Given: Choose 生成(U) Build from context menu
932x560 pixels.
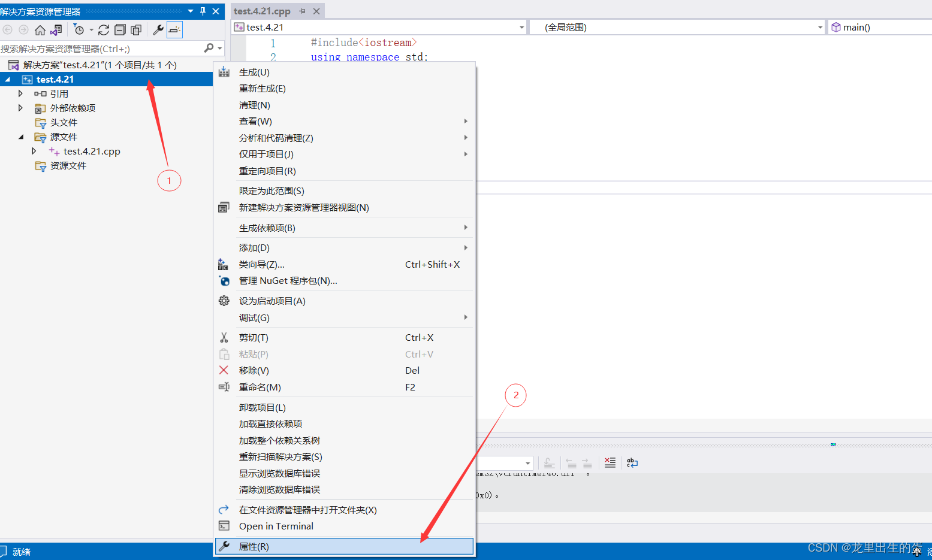Looking at the screenshot, I should click(x=345, y=72).
